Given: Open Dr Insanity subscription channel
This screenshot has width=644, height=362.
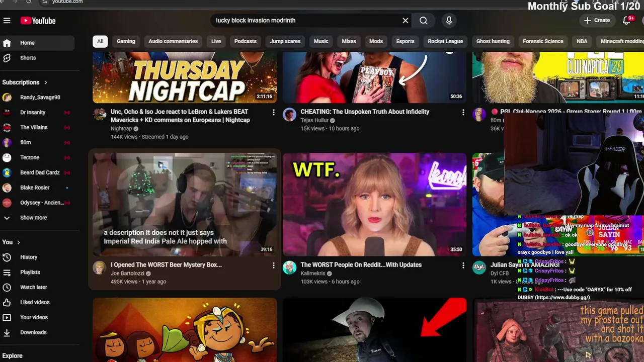Looking at the screenshot, I should click(x=37, y=112).
